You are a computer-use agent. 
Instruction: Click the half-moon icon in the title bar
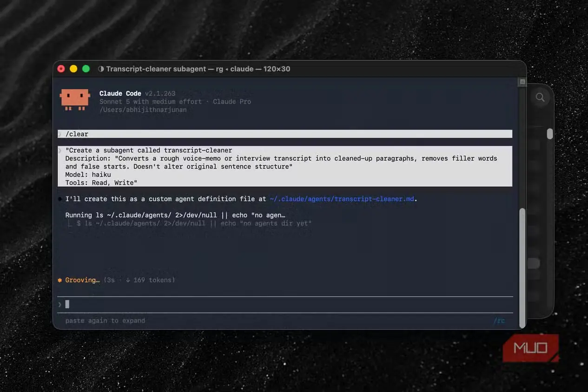pos(101,69)
